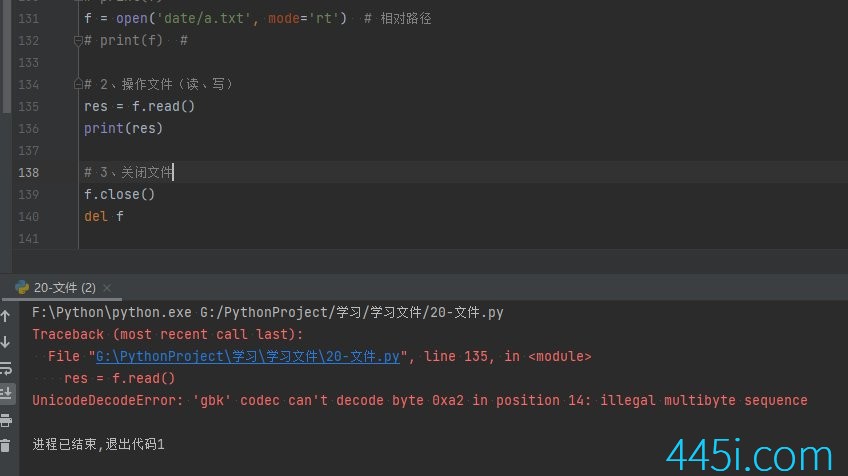Screen dimensions: 848x476
Task: Click the # 2、操作文件 comment line
Action: tap(158, 84)
